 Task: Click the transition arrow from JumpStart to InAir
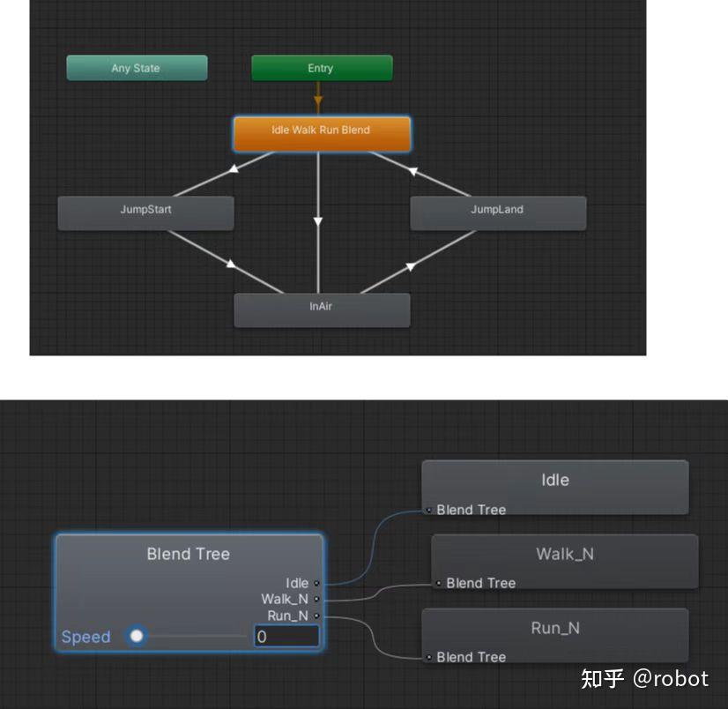pos(231,264)
